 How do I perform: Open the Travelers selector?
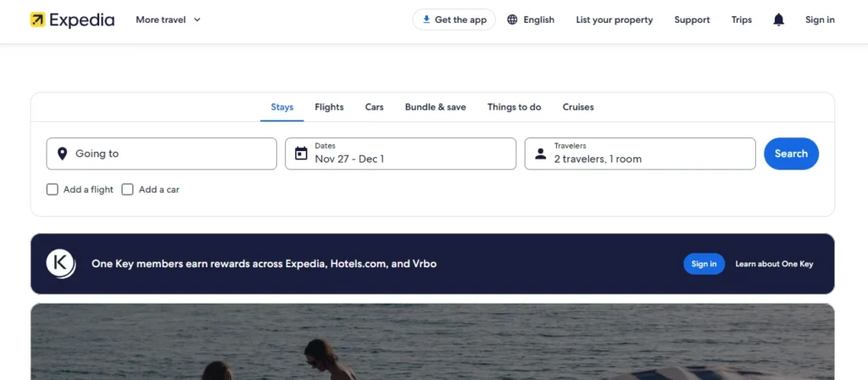pos(640,154)
